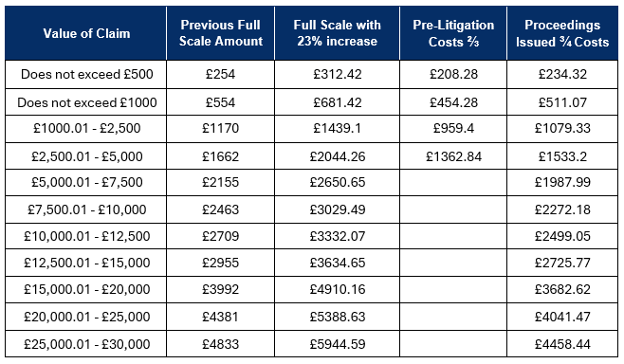This screenshot has width=624, height=364.
Task: Select the £1362.84 pre-litigation cell
Action: pyautogui.click(x=453, y=156)
